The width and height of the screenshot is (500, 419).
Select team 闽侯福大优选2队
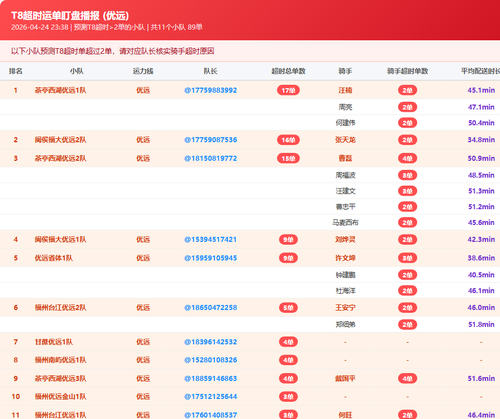(x=60, y=140)
